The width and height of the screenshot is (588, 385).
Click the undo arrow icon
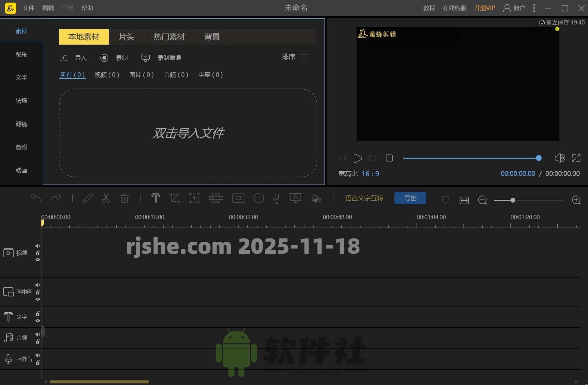[36, 198]
